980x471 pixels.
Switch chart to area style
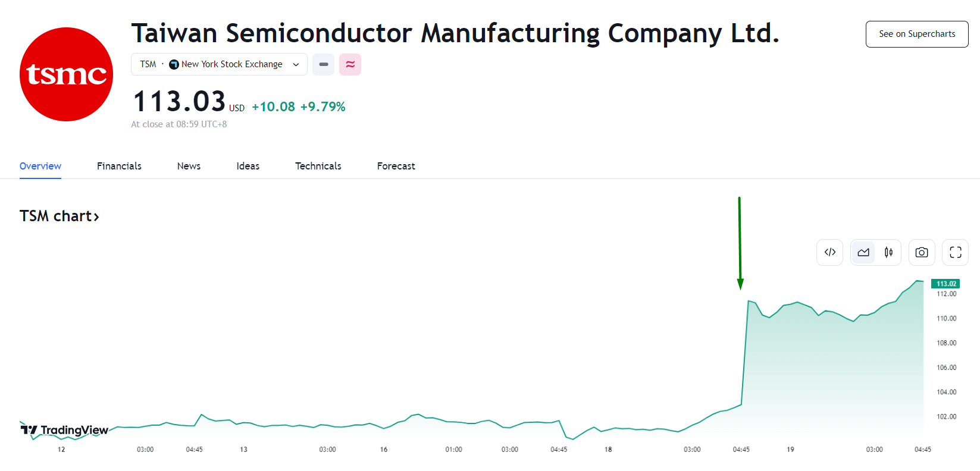click(x=863, y=252)
